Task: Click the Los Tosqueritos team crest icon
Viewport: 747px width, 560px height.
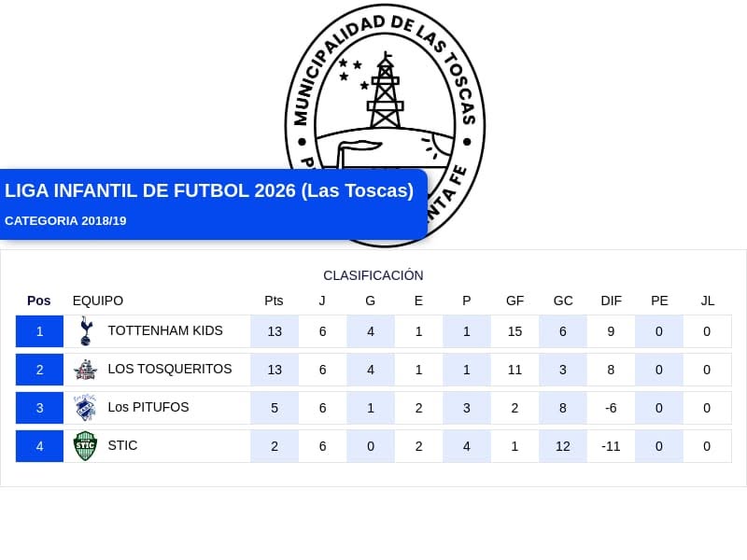Action: (x=85, y=370)
